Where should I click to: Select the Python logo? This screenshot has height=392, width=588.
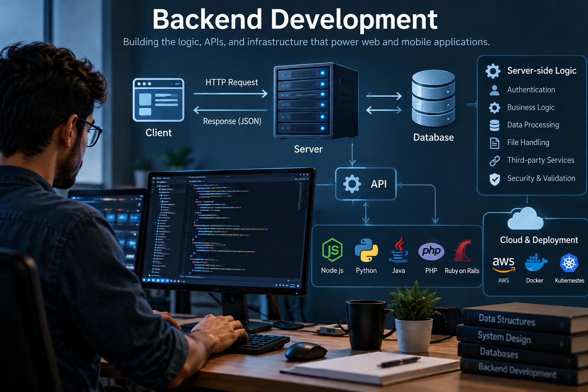click(366, 250)
